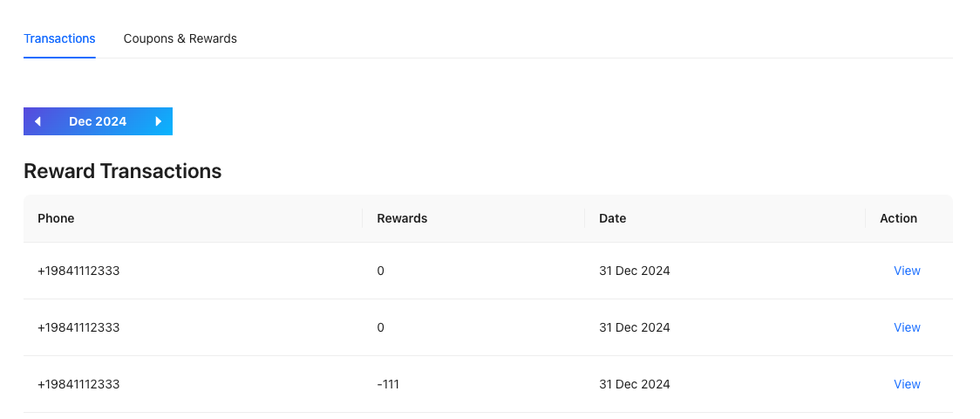Click the phone number in second row
The height and width of the screenshot is (419, 980).
tap(78, 327)
